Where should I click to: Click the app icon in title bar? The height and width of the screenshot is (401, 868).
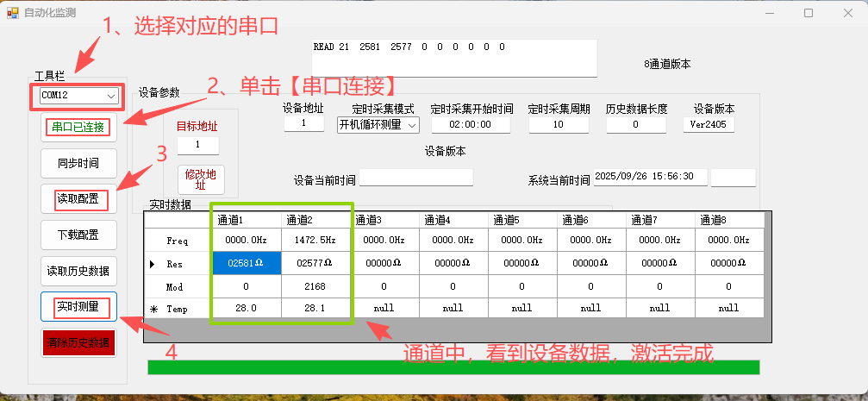tap(12, 13)
